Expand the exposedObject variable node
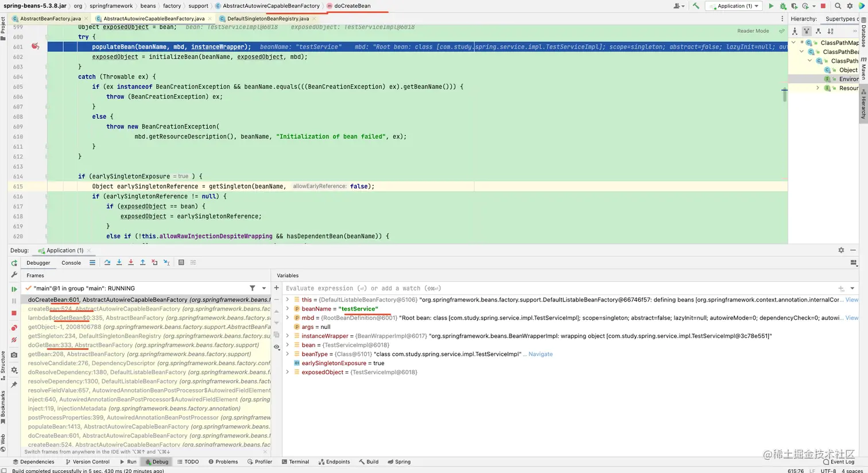 click(x=288, y=372)
